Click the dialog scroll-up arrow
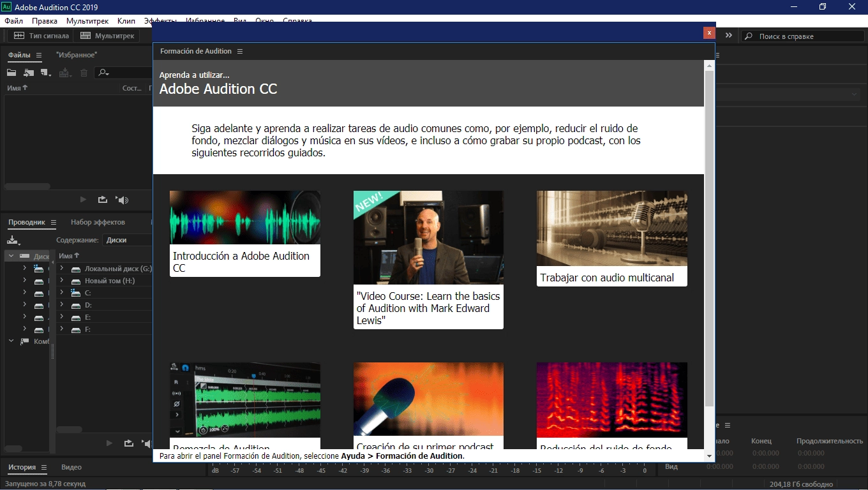Image resolution: width=868 pixels, height=490 pixels. pos(709,65)
